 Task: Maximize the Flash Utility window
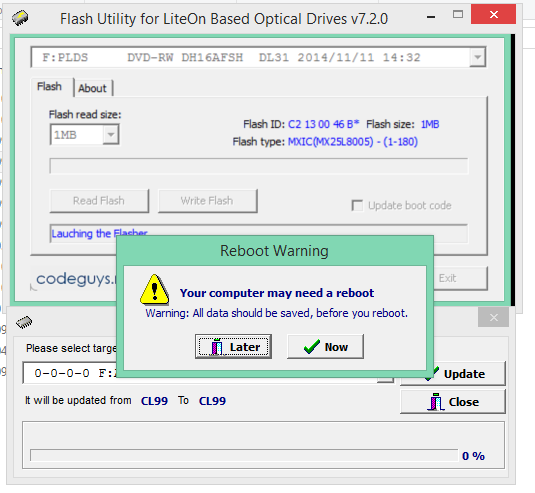tap(458, 14)
